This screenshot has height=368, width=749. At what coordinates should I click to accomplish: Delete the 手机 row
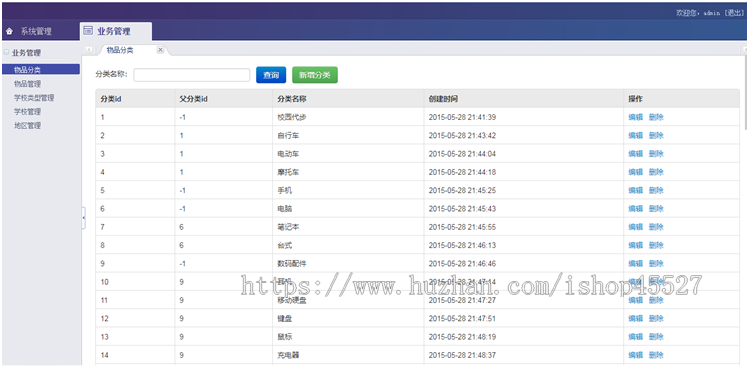[656, 190]
